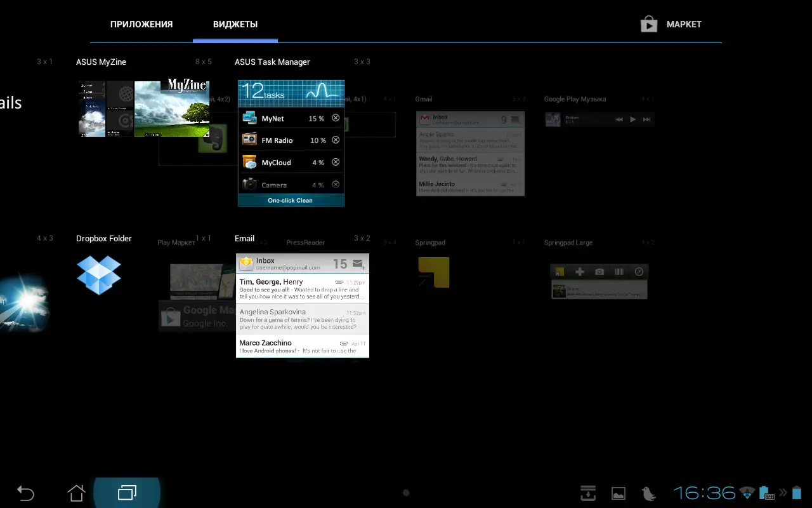
Task: Tap the Dropbox Folder label
Action: [104, 238]
